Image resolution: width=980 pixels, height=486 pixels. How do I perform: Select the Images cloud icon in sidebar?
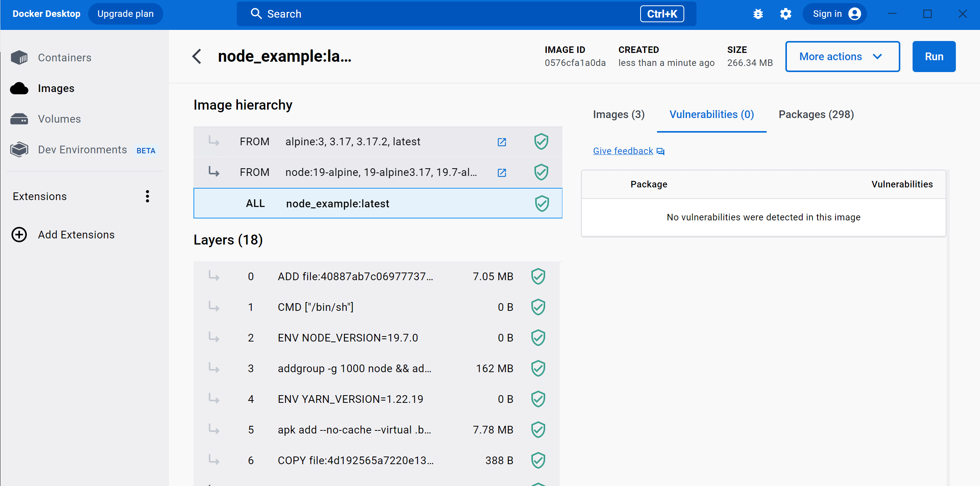pyautogui.click(x=19, y=88)
